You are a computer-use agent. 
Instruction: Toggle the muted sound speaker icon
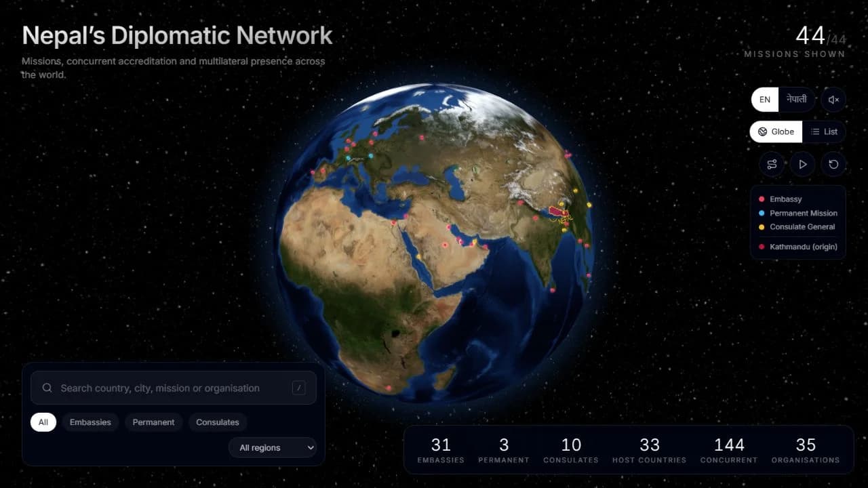(x=833, y=100)
